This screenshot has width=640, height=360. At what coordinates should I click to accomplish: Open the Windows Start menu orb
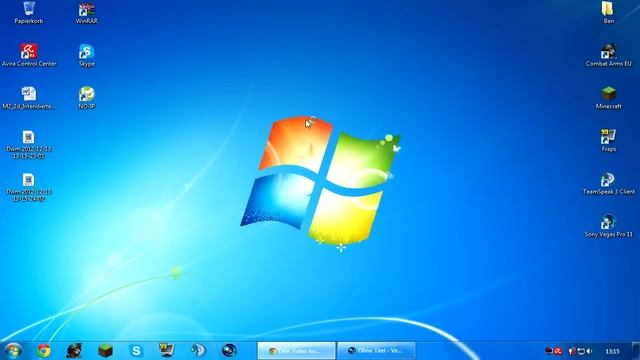pyautogui.click(x=13, y=351)
